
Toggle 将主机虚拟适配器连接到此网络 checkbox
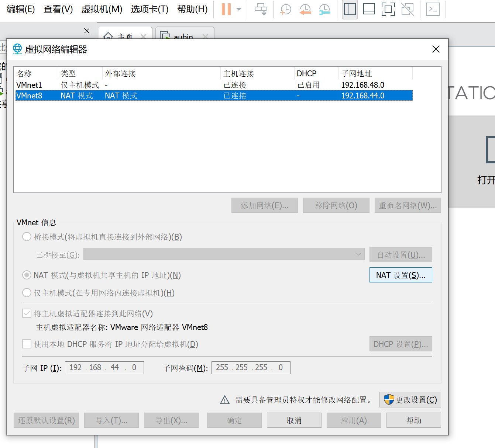pyautogui.click(x=27, y=313)
